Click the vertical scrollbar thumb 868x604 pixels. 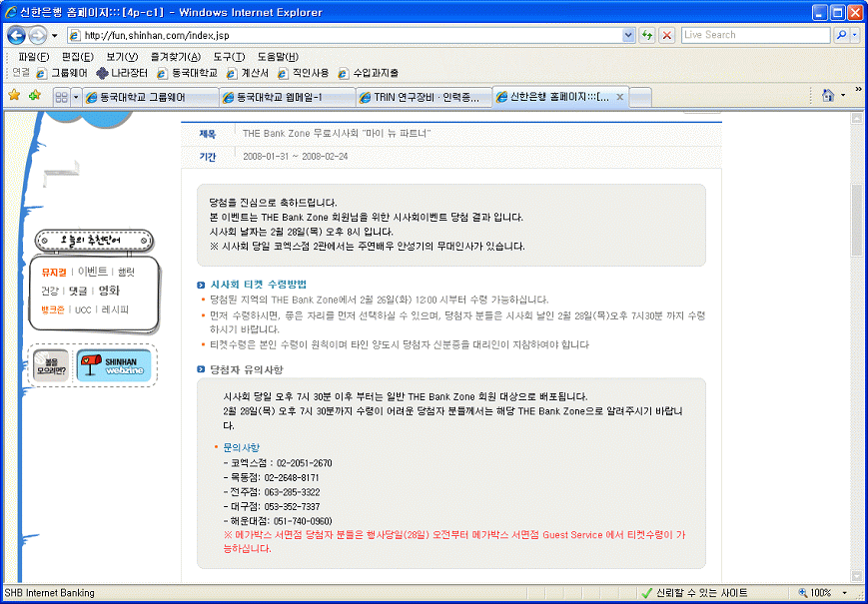[856, 220]
